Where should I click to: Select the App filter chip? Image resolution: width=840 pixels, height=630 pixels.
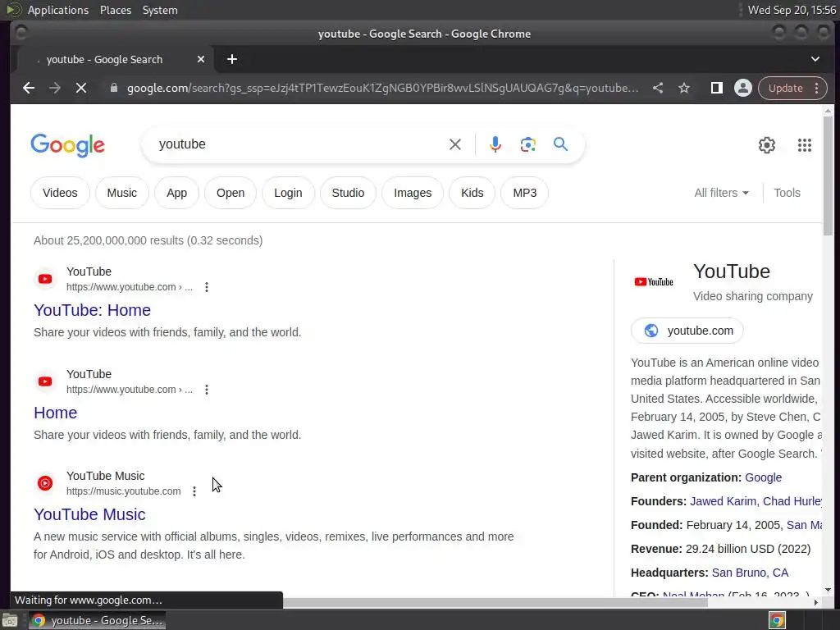coord(177,193)
